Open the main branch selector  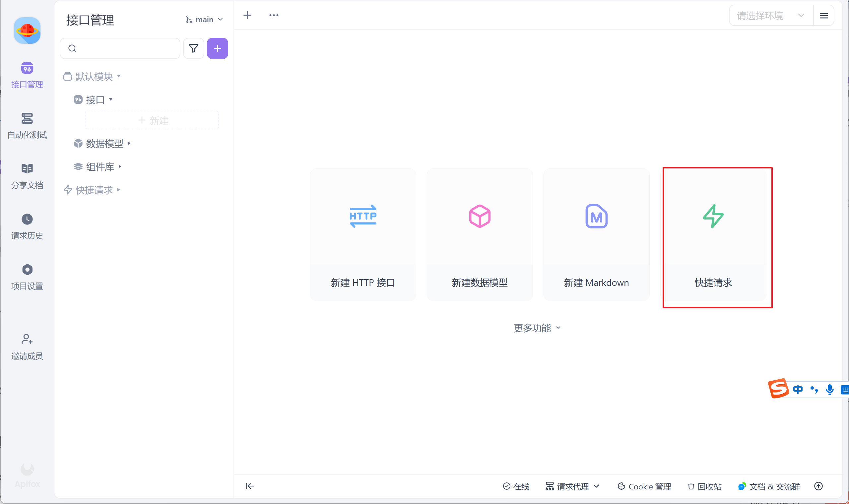click(204, 20)
